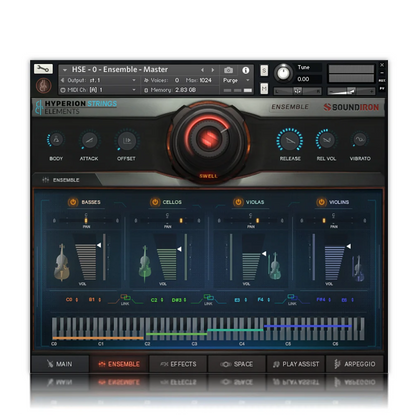Click the link icon between Cellos and Violas
Viewport: 416px width, 416px height.
[x=208, y=298]
